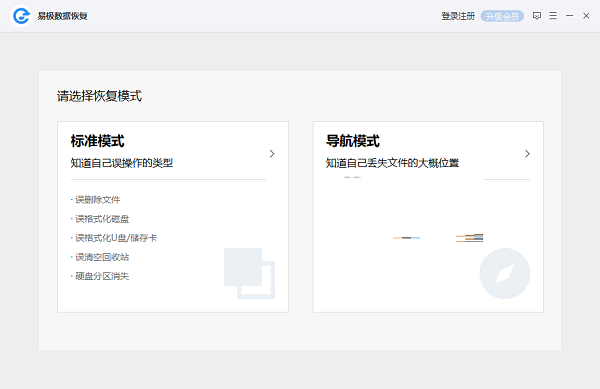Click the 易极数据恢复 app logo

(x=21, y=16)
